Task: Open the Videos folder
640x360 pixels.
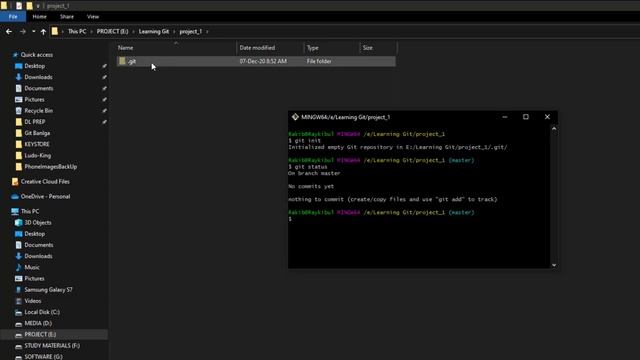Action: click(33, 301)
